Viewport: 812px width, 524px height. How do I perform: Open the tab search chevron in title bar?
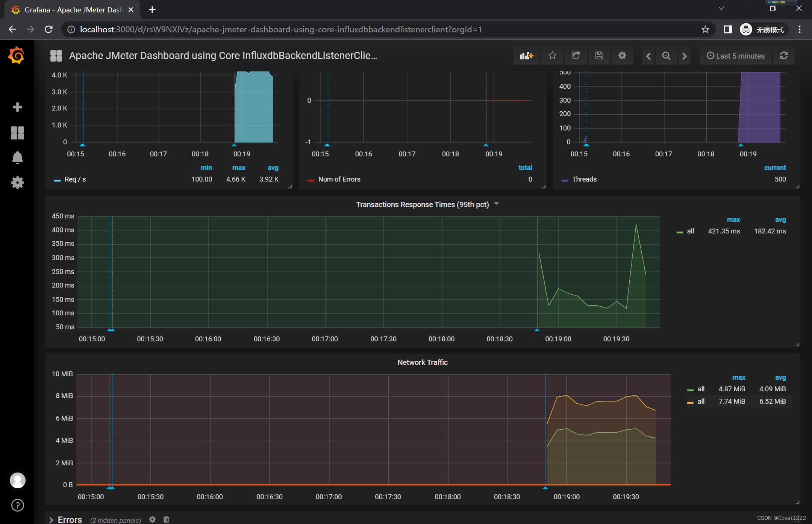(x=721, y=8)
